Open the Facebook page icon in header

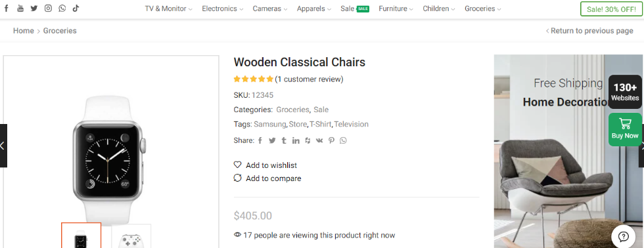6,8
